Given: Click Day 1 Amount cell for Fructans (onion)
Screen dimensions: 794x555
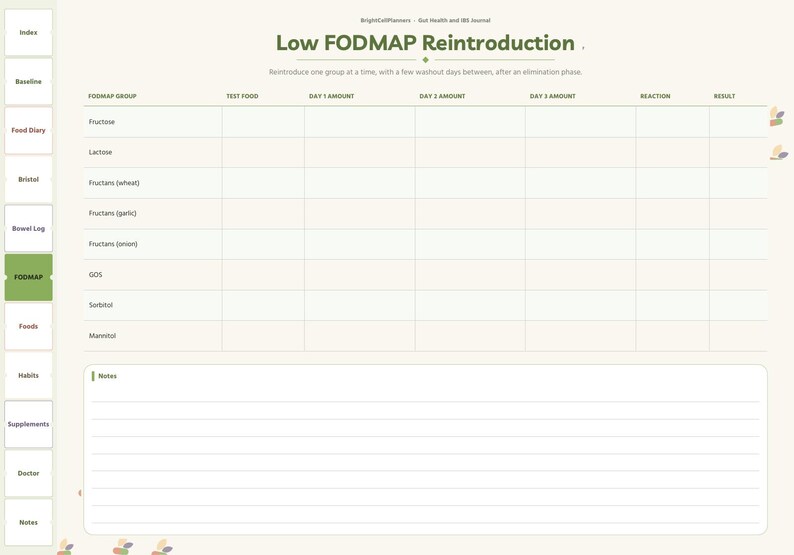Looking at the screenshot, I should 360,244.
